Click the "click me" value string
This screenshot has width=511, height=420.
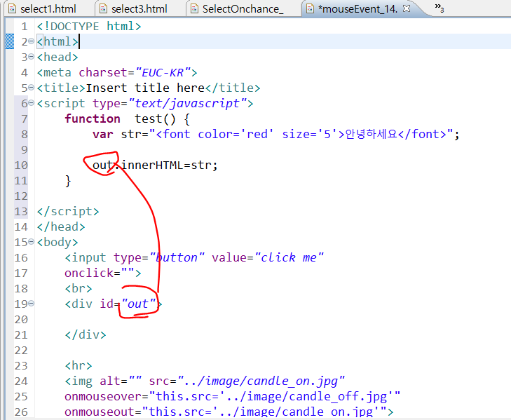point(289,257)
